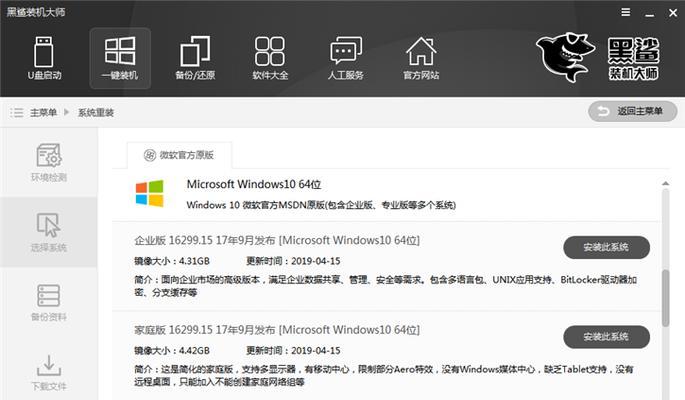Click the 家庭版 16299.15 17年9月发布 title
The width and height of the screenshot is (685, 400).
point(277,330)
